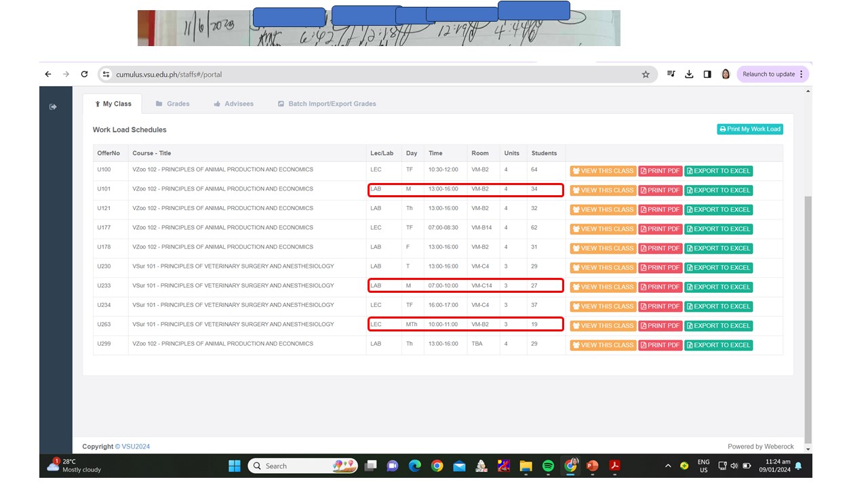Screen dimensions: 868x488
Task: Open Spotify from the taskbar
Action: coord(549,466)
